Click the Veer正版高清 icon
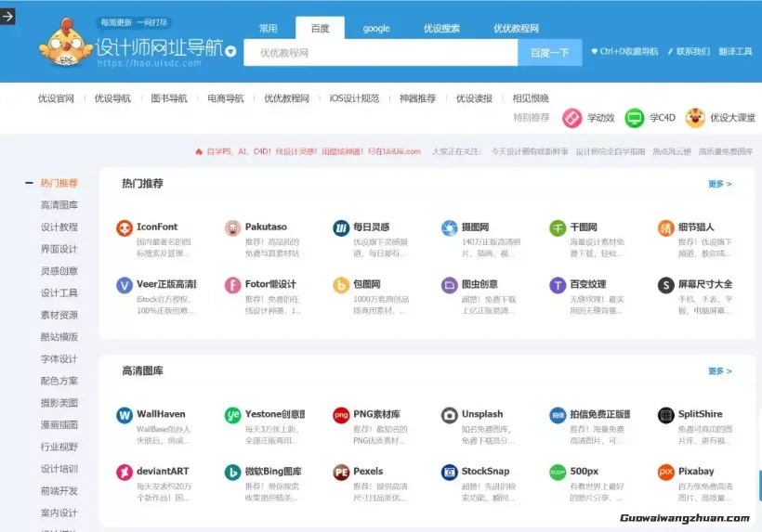The width and height of the screenshot is (762, 532). (x=125, y=285)
